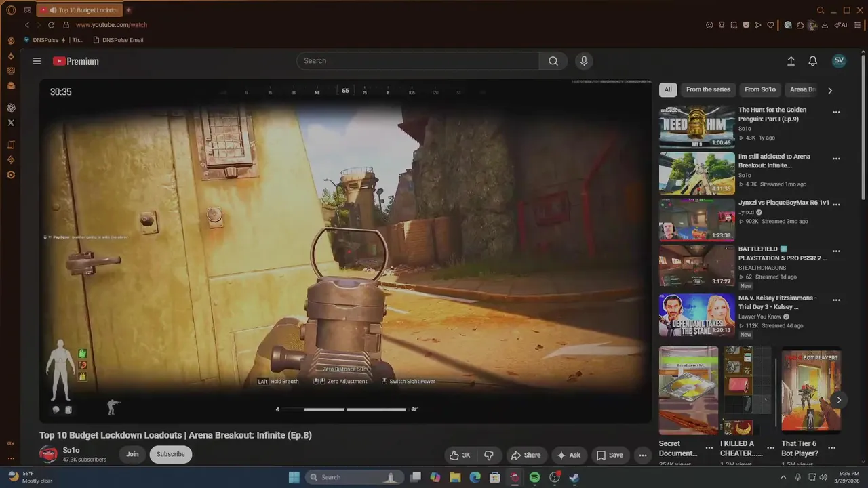Screen dimensions: 868x488
Task: Select the 'Arena Br...' filter chip
Action: coord(803,89)
